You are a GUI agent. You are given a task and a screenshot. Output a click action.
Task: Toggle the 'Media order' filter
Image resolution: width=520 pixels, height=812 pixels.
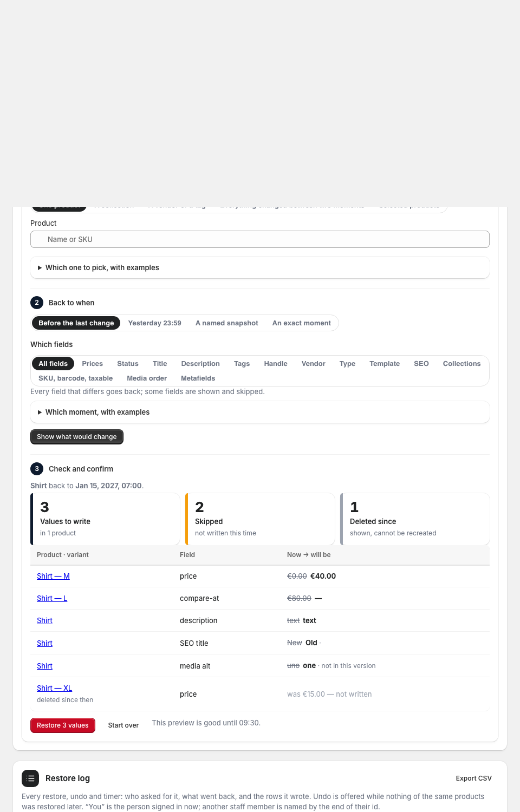(x=147, y=378)
